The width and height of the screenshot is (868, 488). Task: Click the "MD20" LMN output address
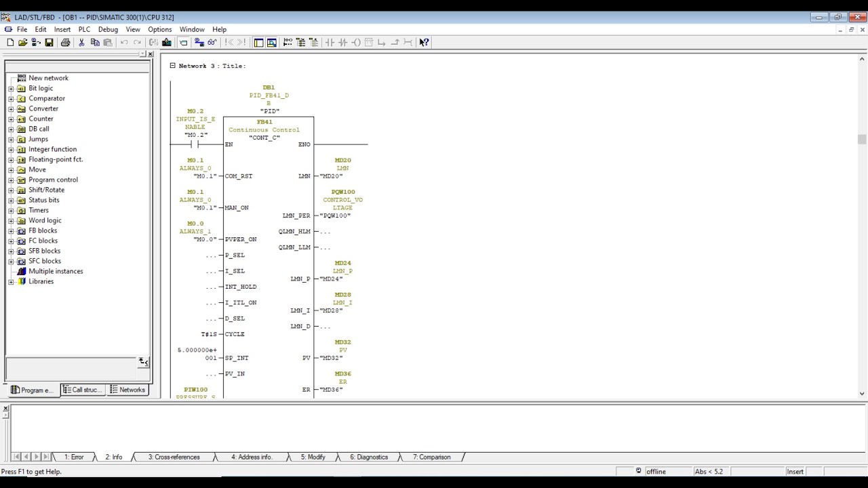[332, 176]
